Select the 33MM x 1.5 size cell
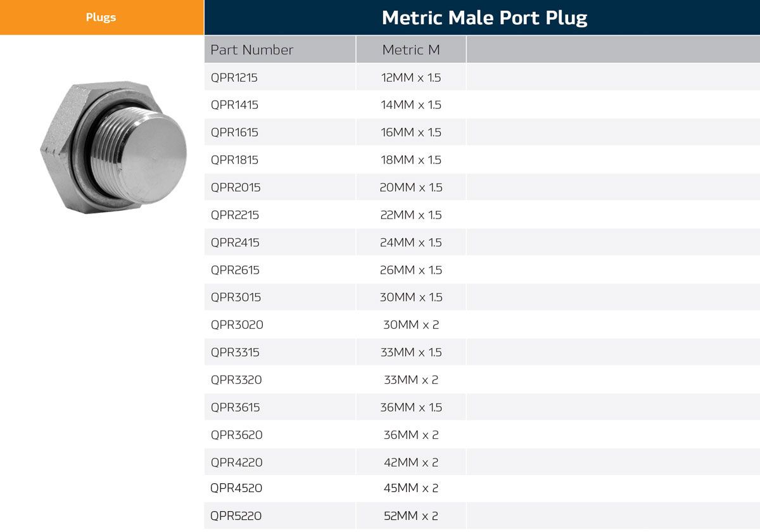The width and height of the screenshot is (760, 532). pos(411,352)
